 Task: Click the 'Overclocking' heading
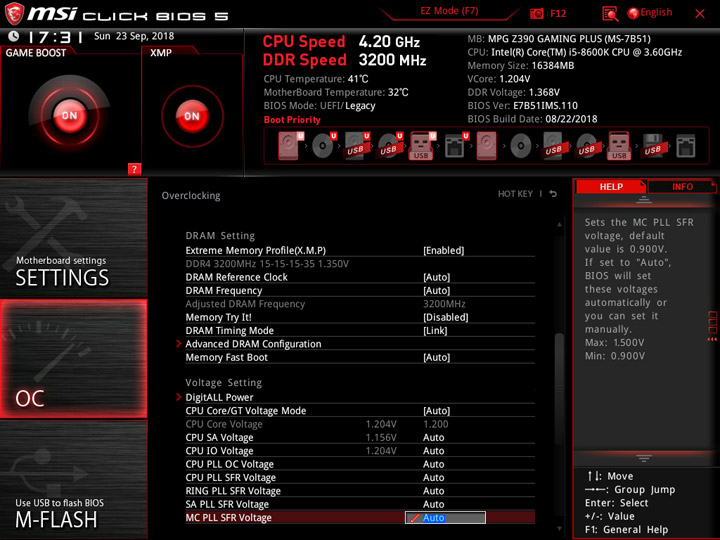pyautogui.click(x=191, y=195)
